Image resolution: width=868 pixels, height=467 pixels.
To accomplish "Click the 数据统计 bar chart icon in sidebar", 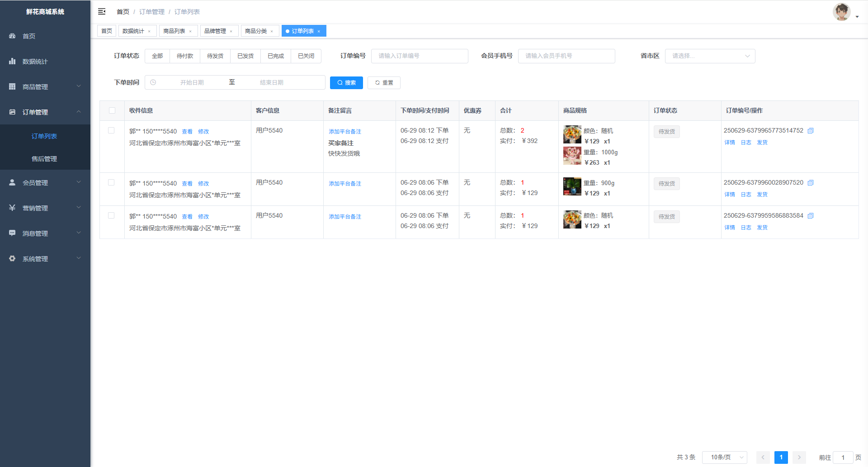I will tap(12, 61).
